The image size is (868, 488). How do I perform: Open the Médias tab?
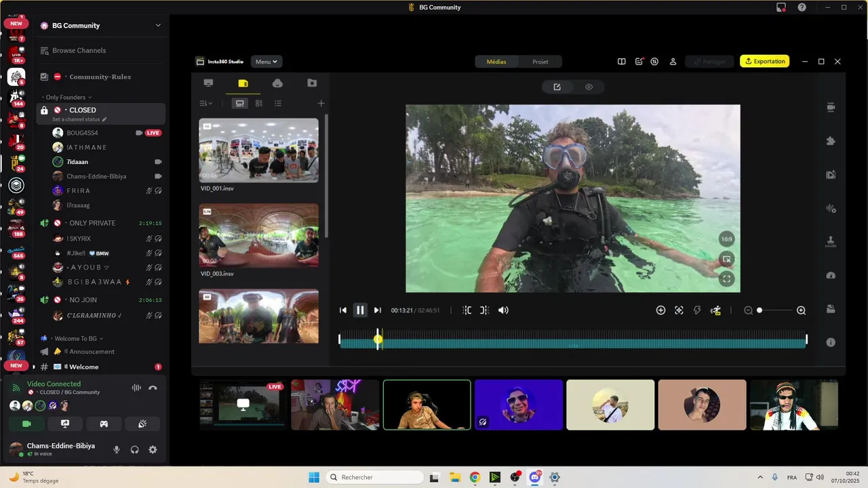[496, 62]
